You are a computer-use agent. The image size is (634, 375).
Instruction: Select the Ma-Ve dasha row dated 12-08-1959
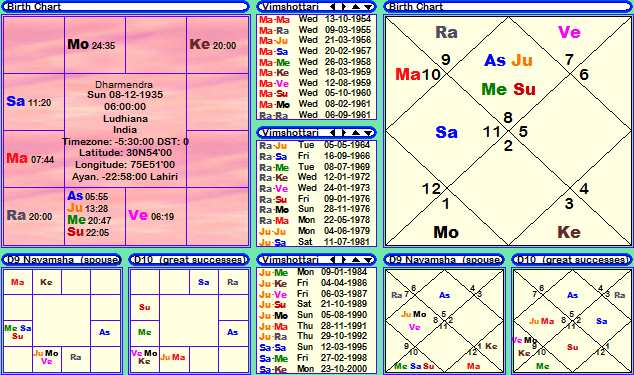point(315,83)
